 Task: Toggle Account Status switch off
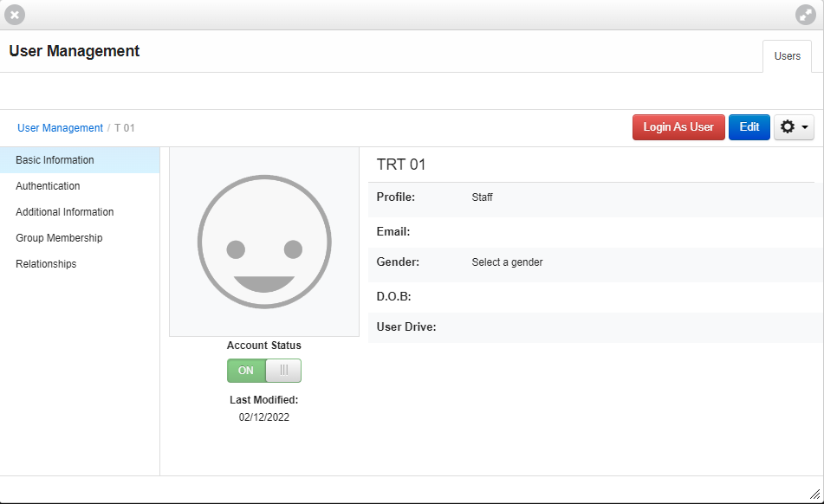(x=263, y=371)
